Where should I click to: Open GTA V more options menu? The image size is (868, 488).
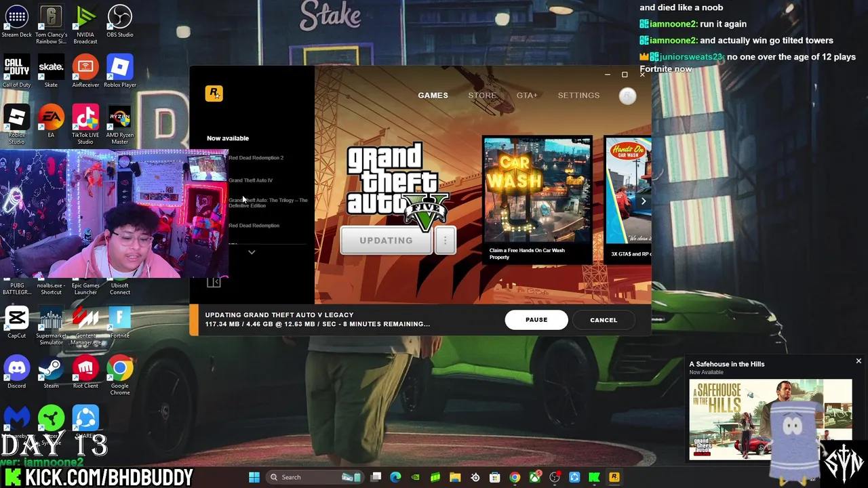pyautogui.click(x=445, y=241)
